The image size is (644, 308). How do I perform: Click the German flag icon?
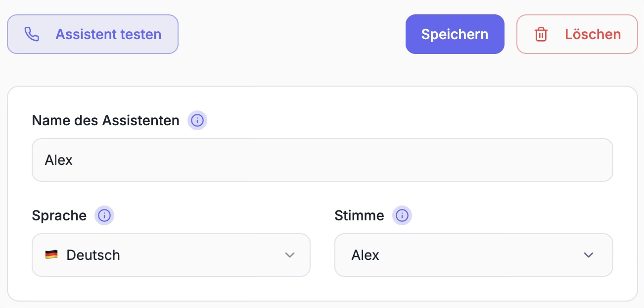click(51, 255)
